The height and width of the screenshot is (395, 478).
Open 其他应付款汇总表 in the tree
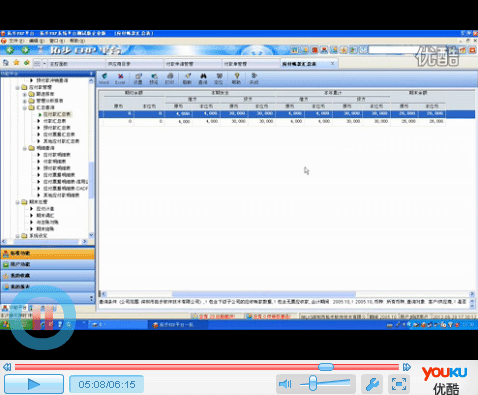click(x=61, y=141)
